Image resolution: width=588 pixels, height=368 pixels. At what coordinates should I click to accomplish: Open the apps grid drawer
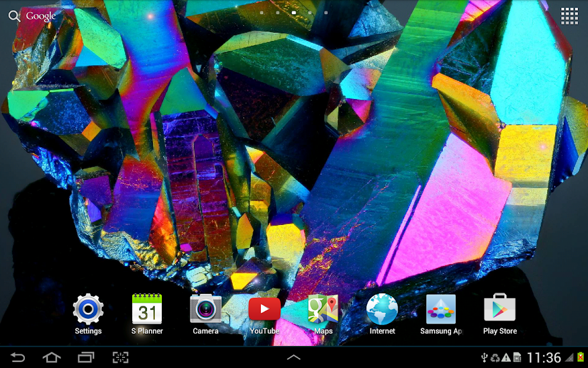coord(569,16)
